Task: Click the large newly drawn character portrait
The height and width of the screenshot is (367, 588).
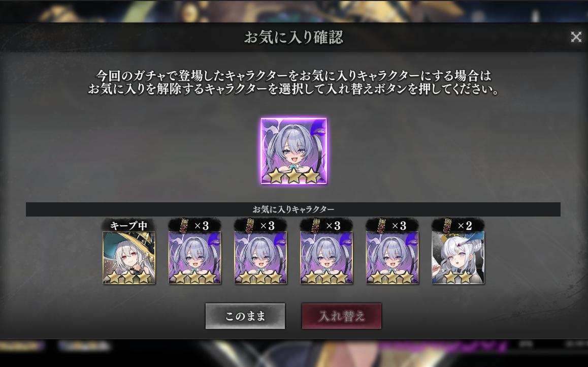Action: click(x=293, y=151)
